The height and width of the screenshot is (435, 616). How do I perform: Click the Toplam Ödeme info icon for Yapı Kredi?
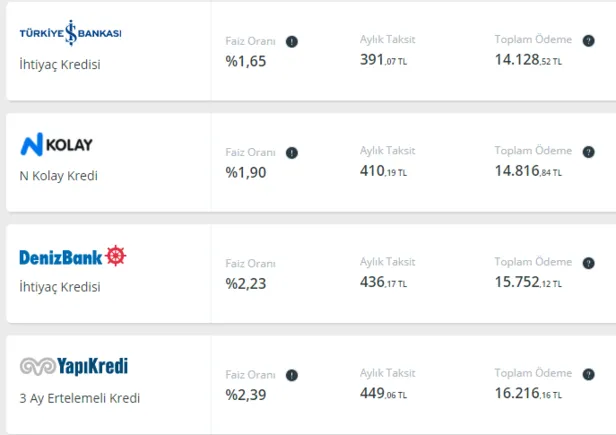pos(591,373)
